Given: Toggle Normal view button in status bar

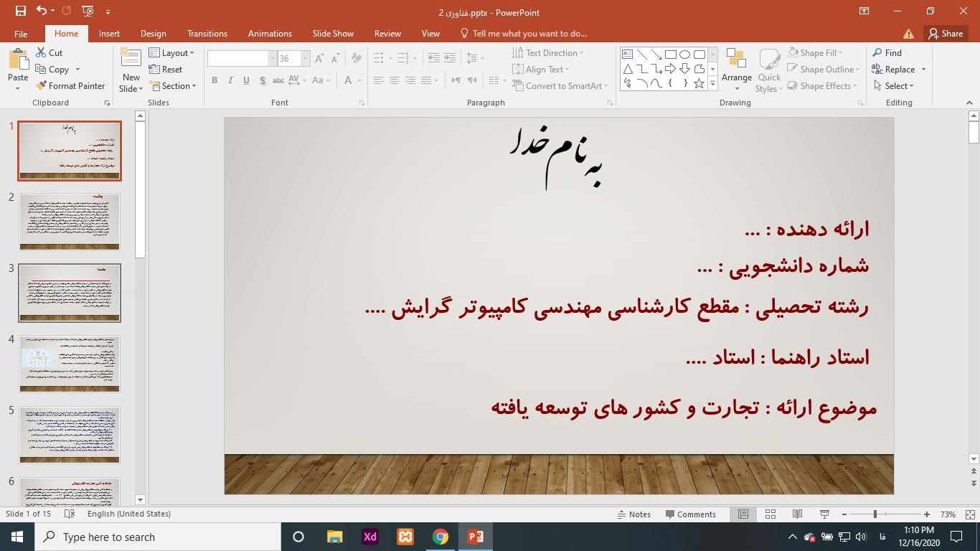Looking at the screenshot, I should coord(743,514).
